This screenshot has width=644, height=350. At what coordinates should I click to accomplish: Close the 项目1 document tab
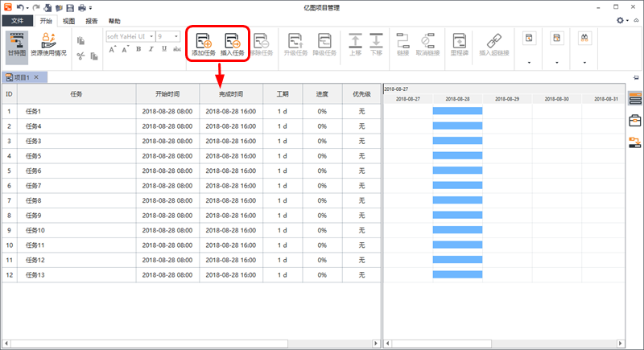pyautogui.click(x=35, y=77)
